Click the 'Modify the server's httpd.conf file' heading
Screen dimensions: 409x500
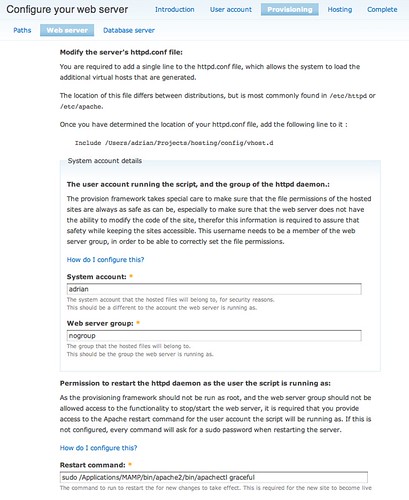coord(121,52)
